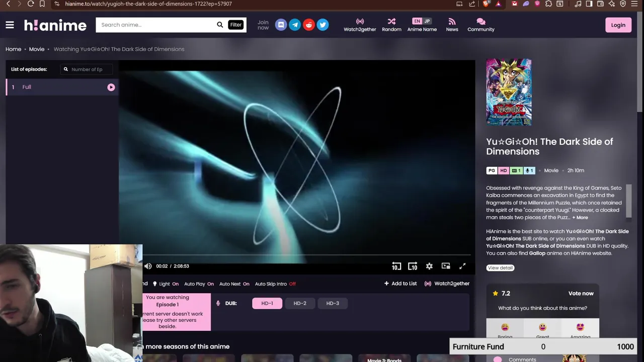Screen dimensions: 644x362
Task: Click the search magnifier icon
Action: pos(220,25)
